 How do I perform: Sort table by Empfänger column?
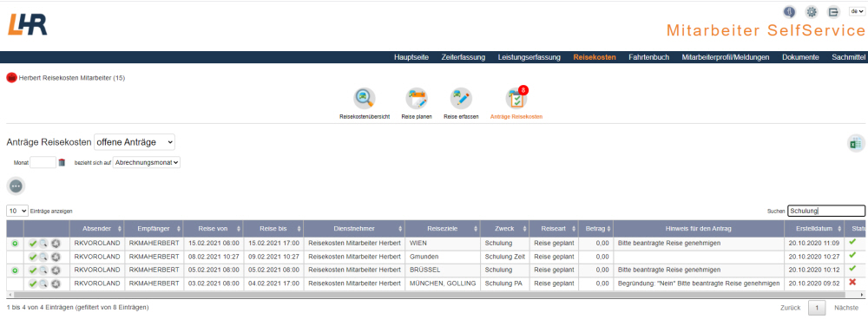(154, 228)
